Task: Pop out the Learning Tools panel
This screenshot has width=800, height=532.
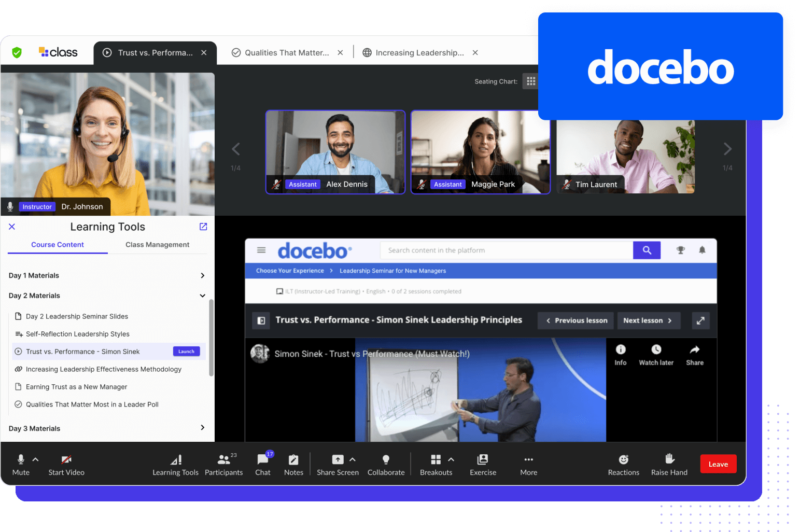Action: point(203,227)
